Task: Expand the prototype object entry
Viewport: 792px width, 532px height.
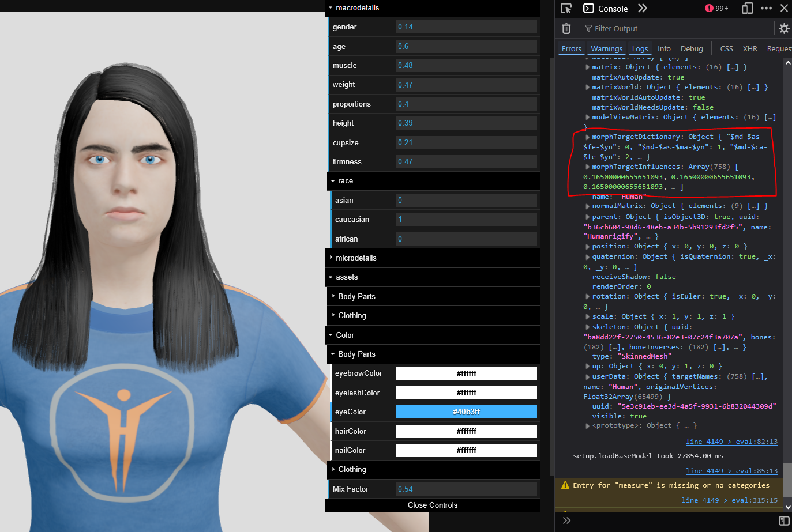Action: (587, 426)
